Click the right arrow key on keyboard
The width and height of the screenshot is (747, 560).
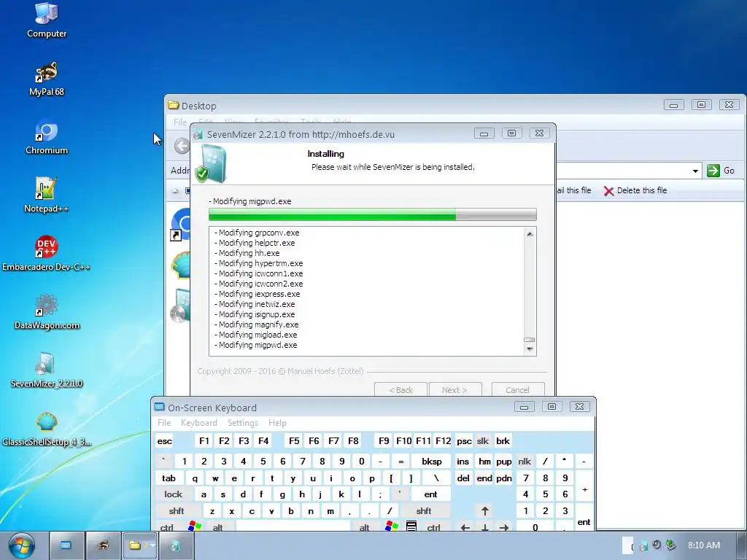504,526
